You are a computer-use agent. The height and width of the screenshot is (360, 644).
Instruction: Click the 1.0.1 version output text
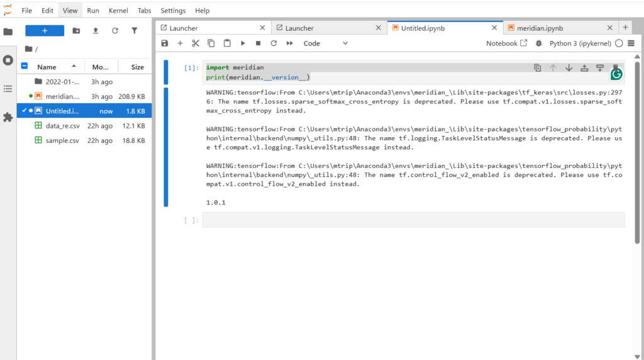coord(216,202)
